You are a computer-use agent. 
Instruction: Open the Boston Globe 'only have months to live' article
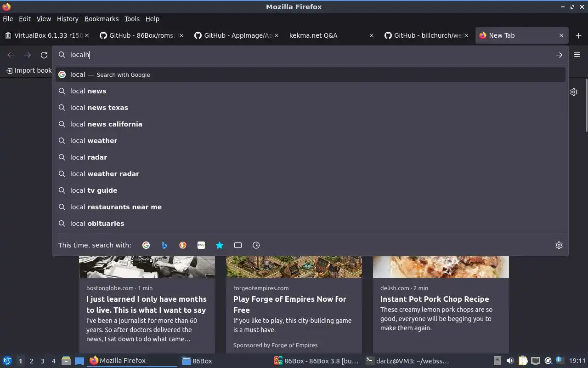147,305
